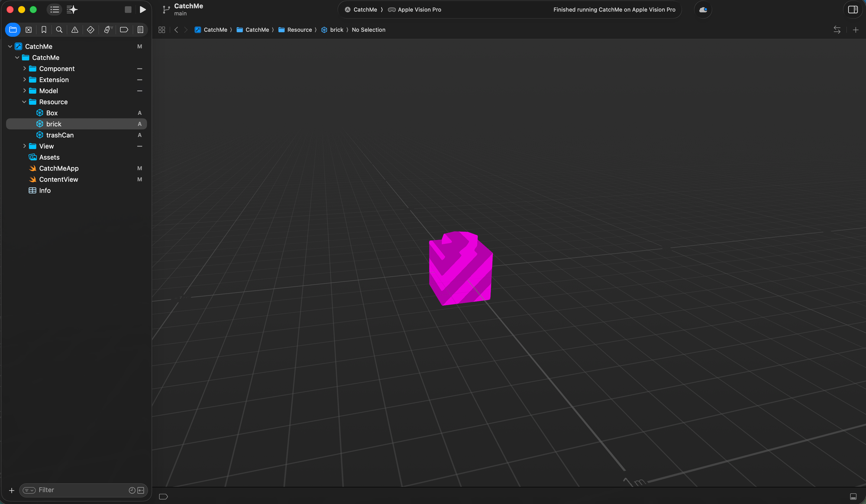Open ContentView swift file
The image size is (866, 504).
(x=58, y=180)
